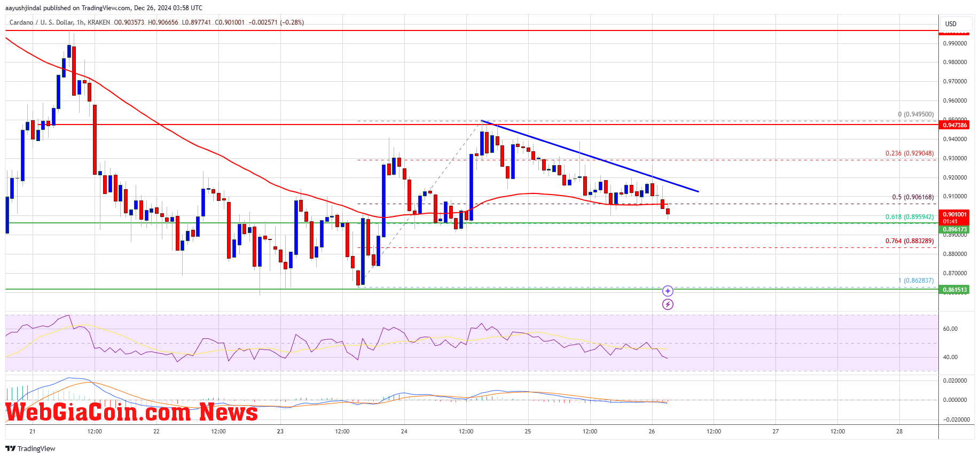Click the Cardano / U. S. Dollar symbol title

tap(42, 22)
